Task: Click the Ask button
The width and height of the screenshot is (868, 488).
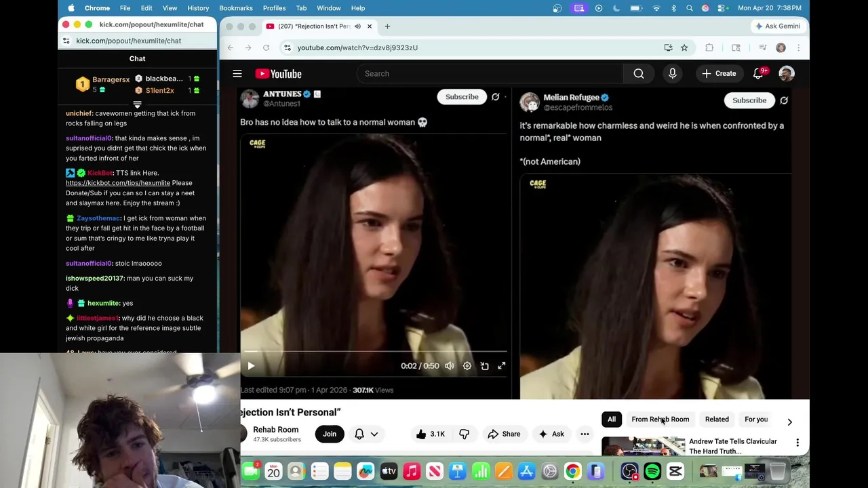Action: point(550,434)
